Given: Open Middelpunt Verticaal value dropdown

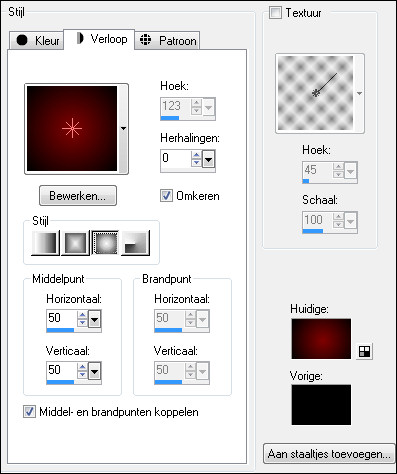Looking at the screenshot, I should pyautogui.click(x=95, y=371).
